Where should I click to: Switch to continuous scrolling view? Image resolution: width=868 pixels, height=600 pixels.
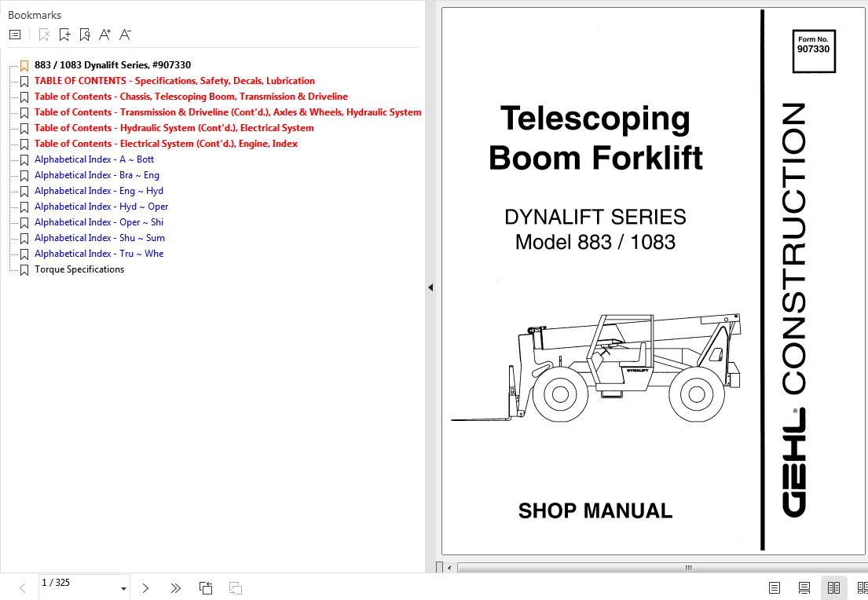click(x=804, y=587)
